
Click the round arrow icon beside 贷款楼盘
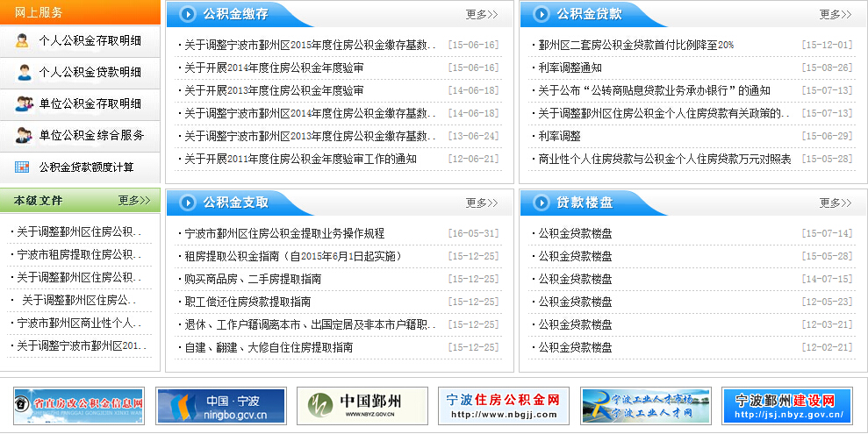coord(542,203)
